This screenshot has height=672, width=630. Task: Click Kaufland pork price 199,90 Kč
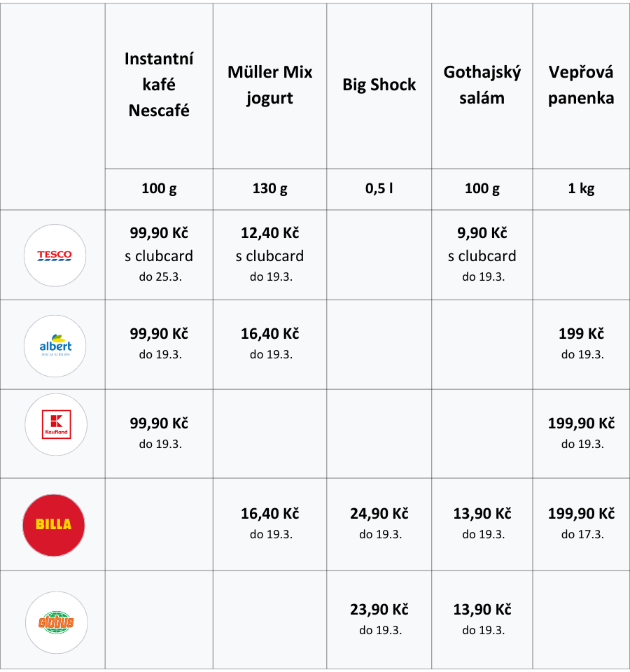581,423
